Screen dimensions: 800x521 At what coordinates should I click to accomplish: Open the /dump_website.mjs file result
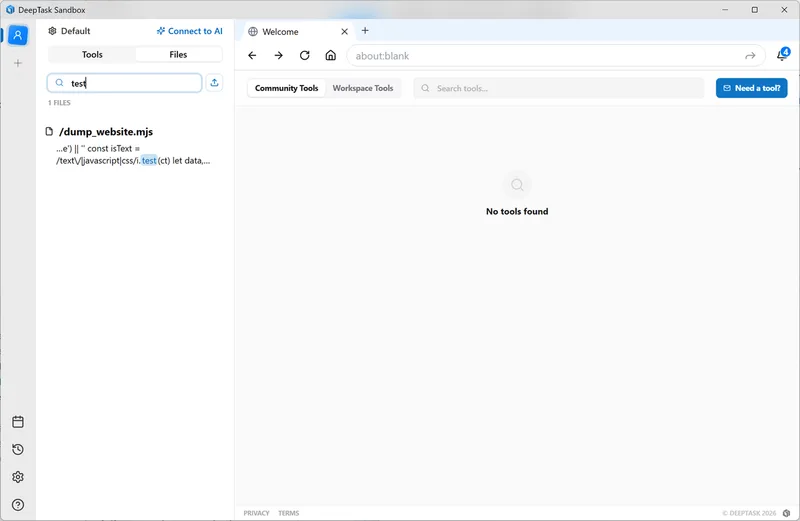click(x=106, y=131)
